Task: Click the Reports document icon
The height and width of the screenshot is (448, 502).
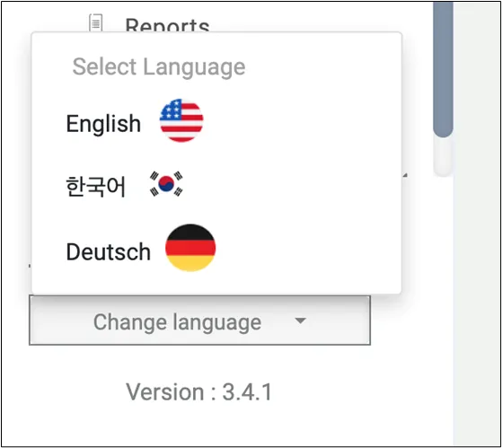Action: tap(96, 22)
